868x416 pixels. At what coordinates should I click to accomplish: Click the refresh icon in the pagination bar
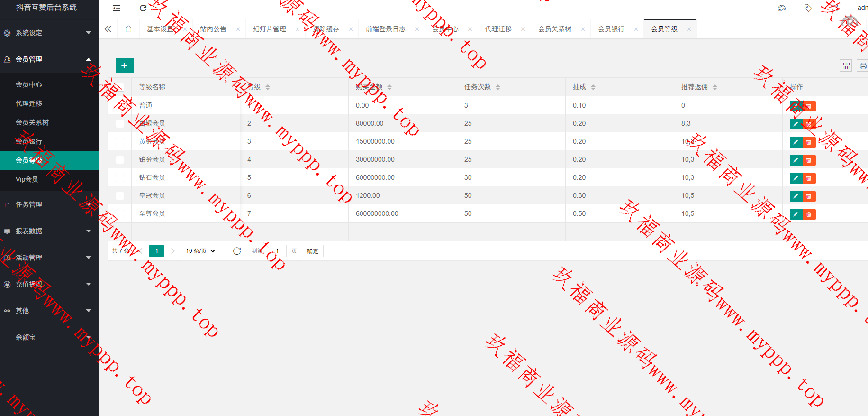(237, 251)
